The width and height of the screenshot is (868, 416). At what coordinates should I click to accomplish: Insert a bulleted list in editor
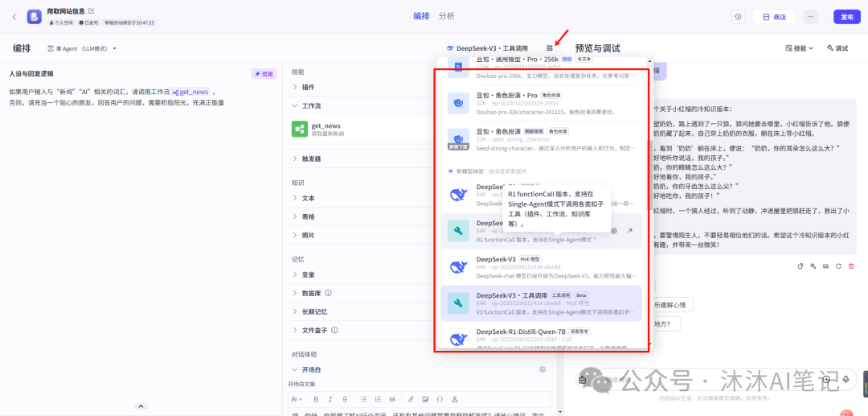364,399
